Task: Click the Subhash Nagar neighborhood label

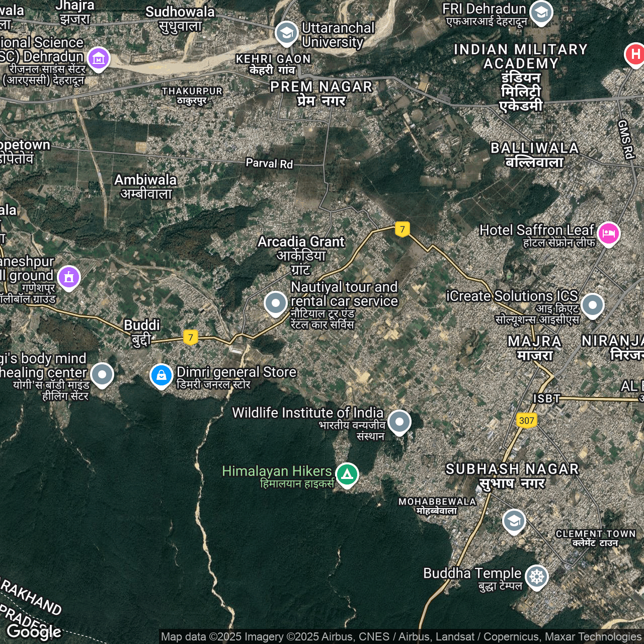Action: tap(512, 475)
